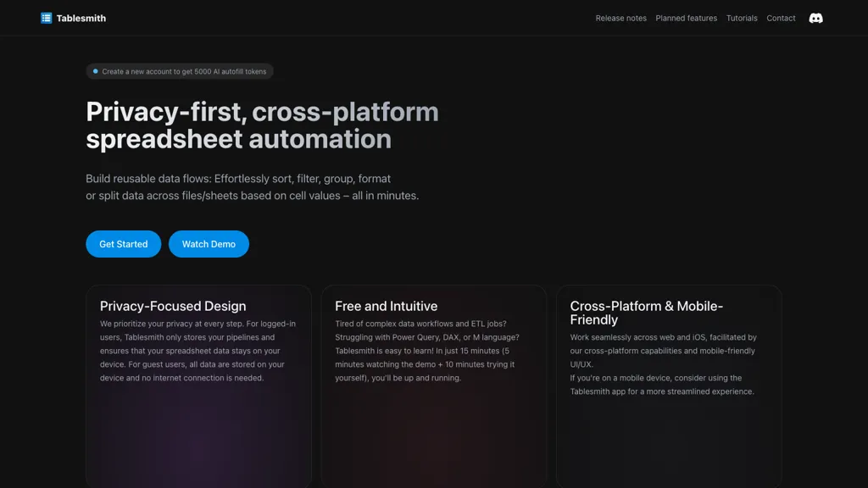This screenshot has height=488, width=868.
Task: Click the 'Work seamlessly across web and iOS' text
Action: point(663,351)
